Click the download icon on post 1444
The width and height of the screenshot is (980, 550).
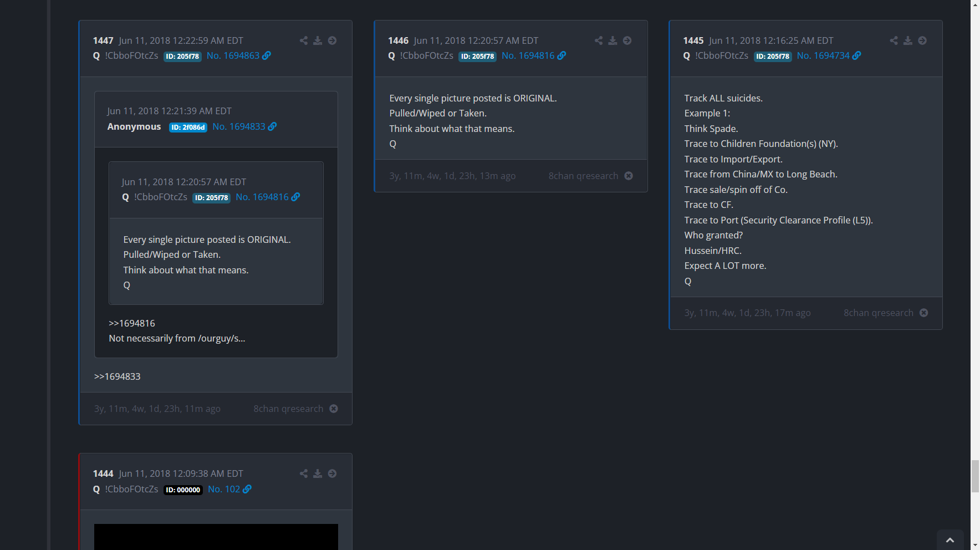click(318, 473)
